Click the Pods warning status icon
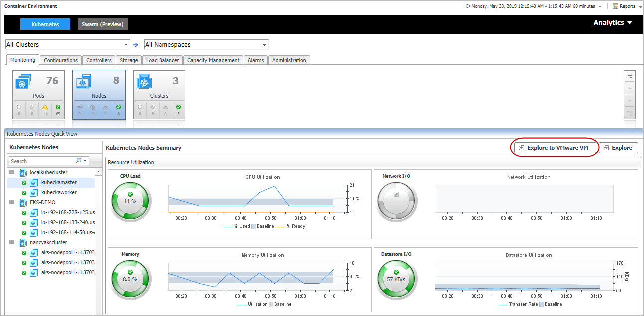The image size is (644, 316). [x=45, y=107]
